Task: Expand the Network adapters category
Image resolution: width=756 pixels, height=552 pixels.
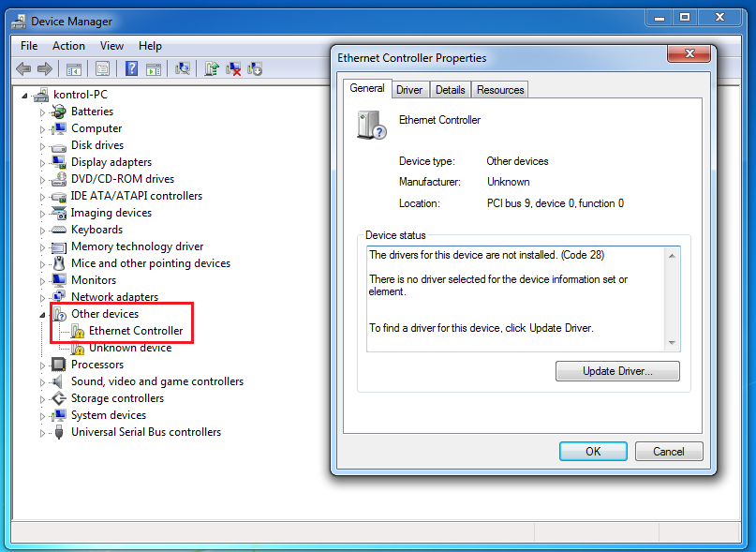Action: [42, 298]
